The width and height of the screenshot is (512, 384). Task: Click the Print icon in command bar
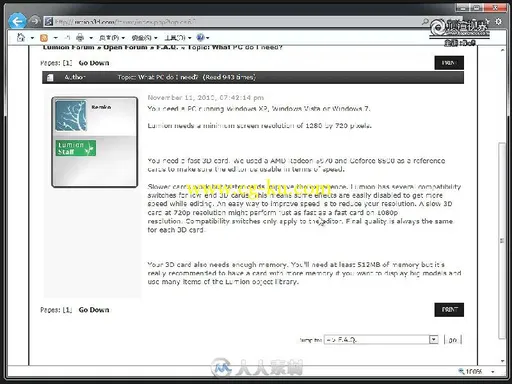(80, 37)
